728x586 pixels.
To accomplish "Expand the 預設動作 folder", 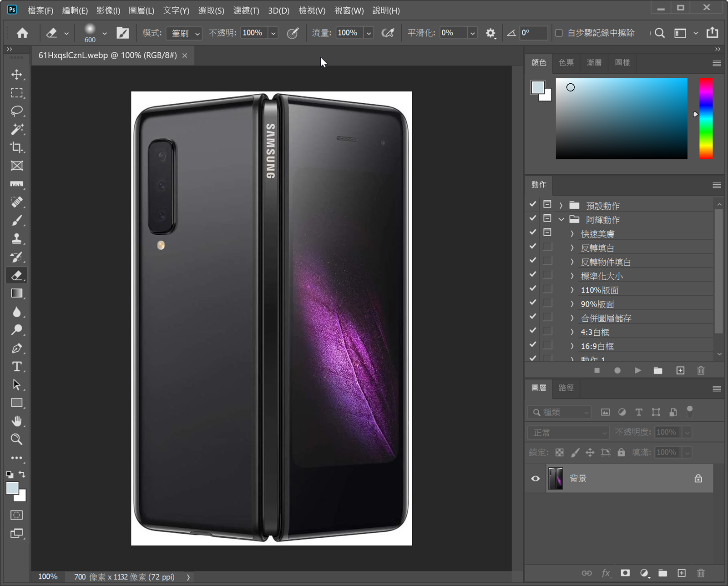I will click(561, 206).
